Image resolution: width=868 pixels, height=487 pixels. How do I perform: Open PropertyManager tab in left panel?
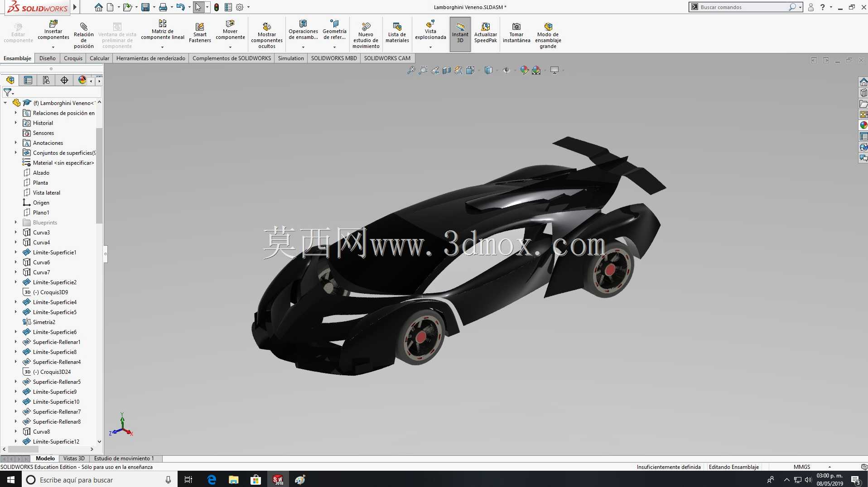[x=28, y=80]
